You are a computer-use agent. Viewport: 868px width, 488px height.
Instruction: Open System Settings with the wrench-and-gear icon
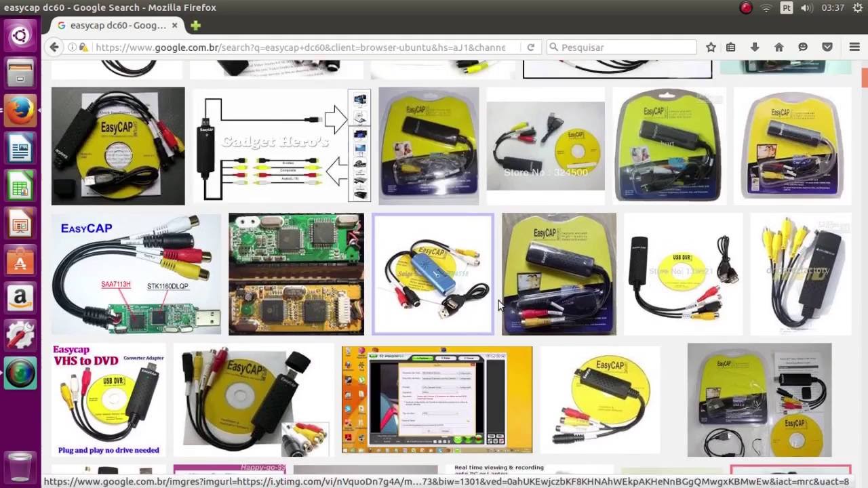click(x=20, y=336)
